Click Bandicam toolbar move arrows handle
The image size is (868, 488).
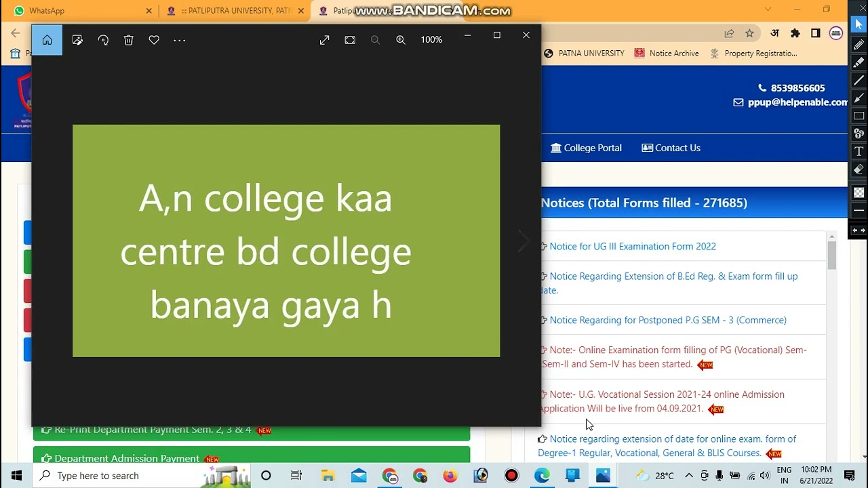859,230
